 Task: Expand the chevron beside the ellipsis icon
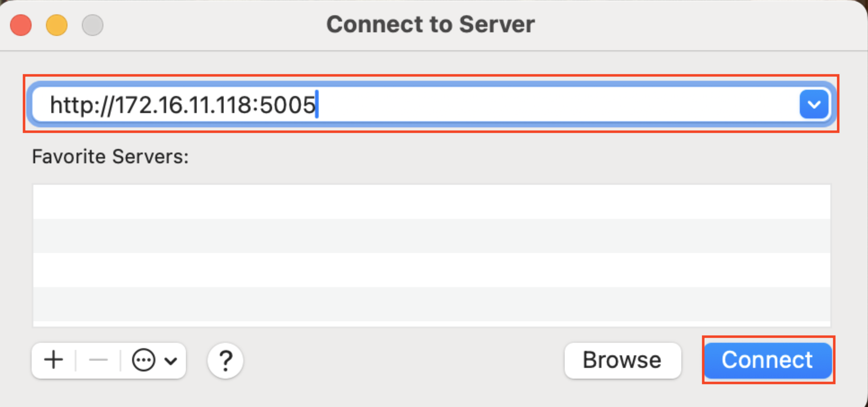coord(171,360)
